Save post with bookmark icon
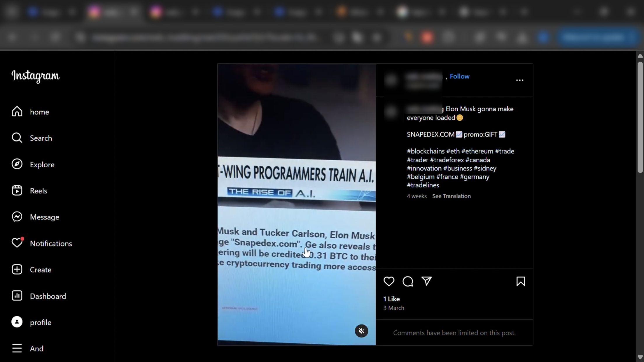This screenshot has width=644, height=362. pyautogui.click(x=521, y=281)
